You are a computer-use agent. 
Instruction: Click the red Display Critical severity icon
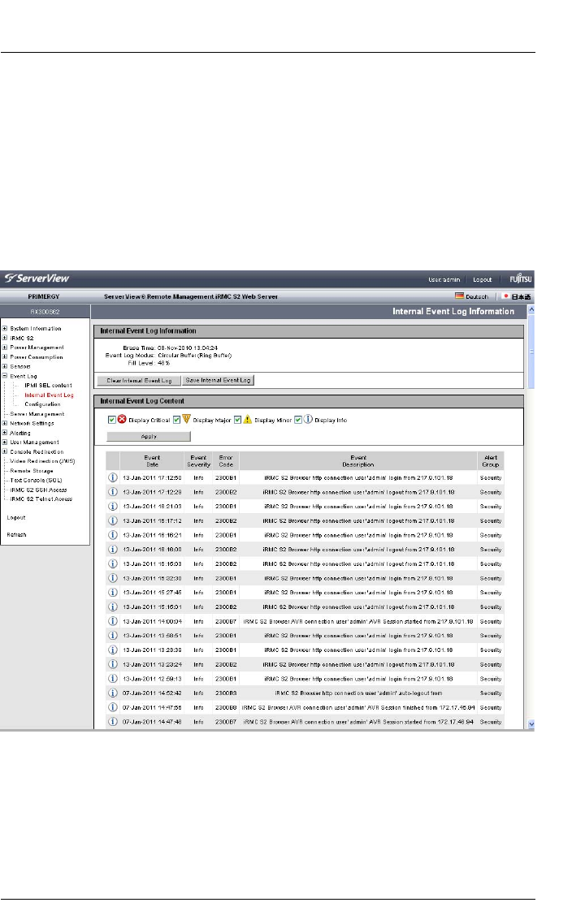pos(122,419)
